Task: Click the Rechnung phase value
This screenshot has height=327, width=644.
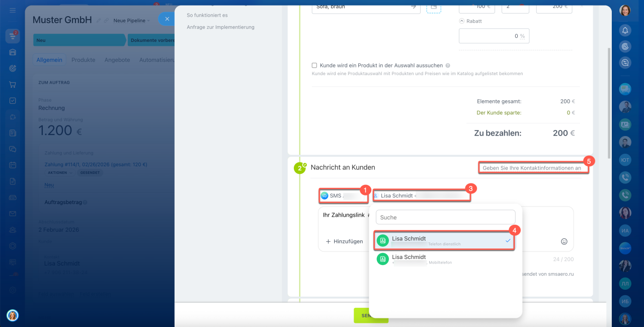Action: pos(51,108)
